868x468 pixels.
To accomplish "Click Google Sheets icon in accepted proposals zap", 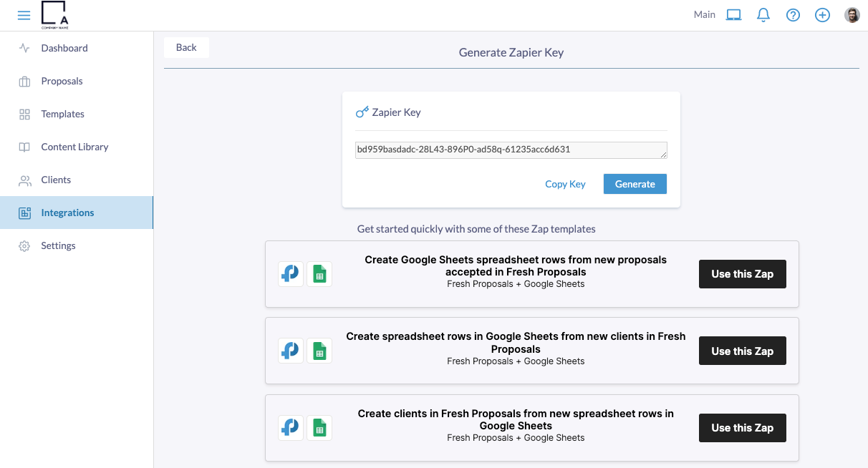I will pos(319,274).
